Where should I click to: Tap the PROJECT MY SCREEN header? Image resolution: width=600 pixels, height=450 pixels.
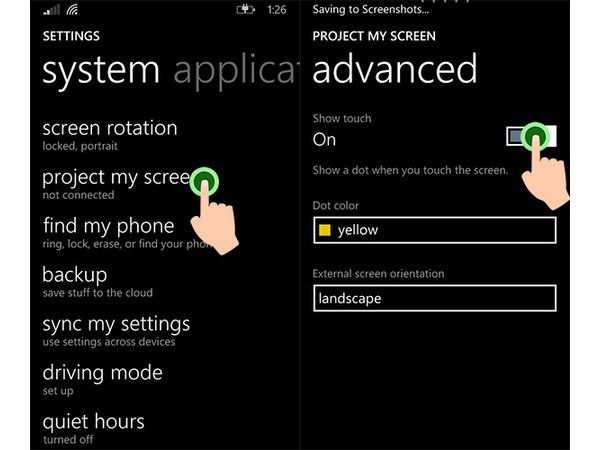374,36
